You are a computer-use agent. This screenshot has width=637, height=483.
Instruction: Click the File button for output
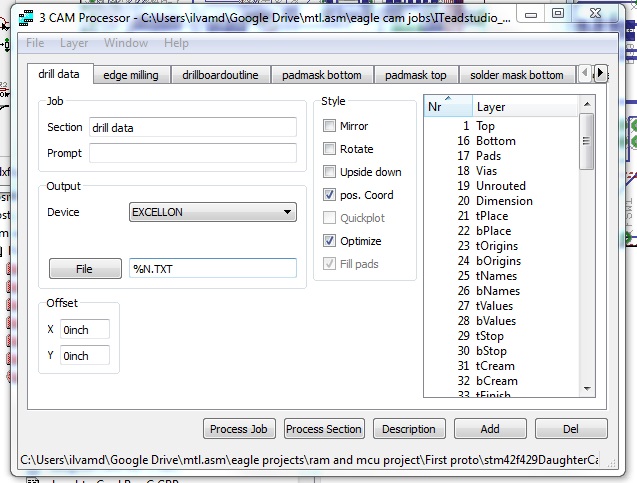tap(84, 268)
